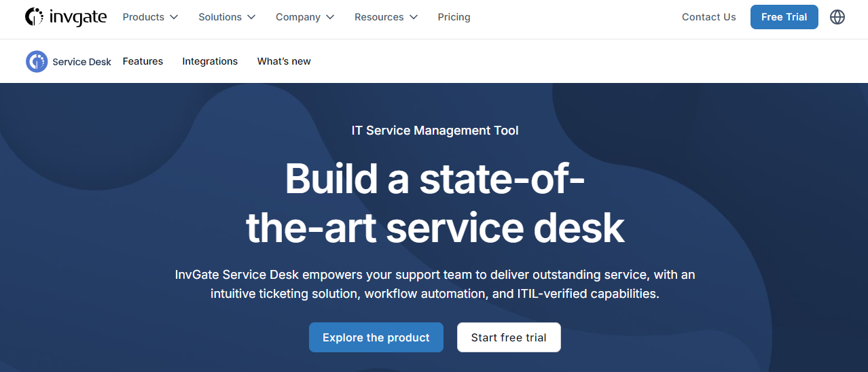This screenshot has width=868, height=372.
Task: Open the globe language selector
Action: (837, 17)
